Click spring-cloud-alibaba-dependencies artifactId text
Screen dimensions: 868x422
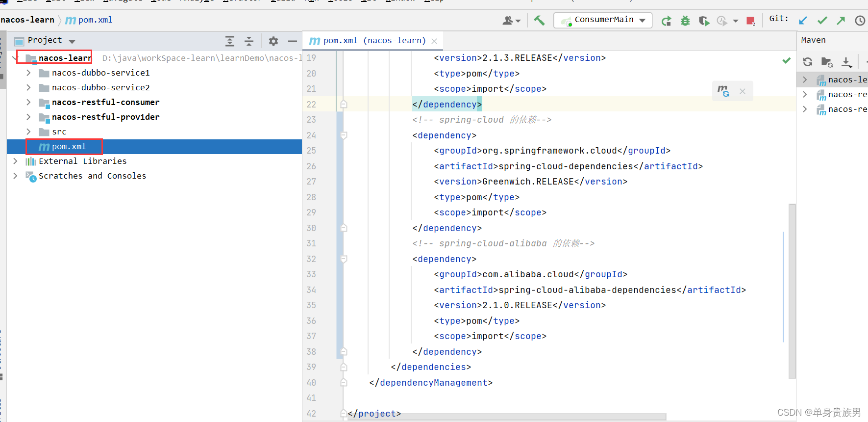pos(587,290)
